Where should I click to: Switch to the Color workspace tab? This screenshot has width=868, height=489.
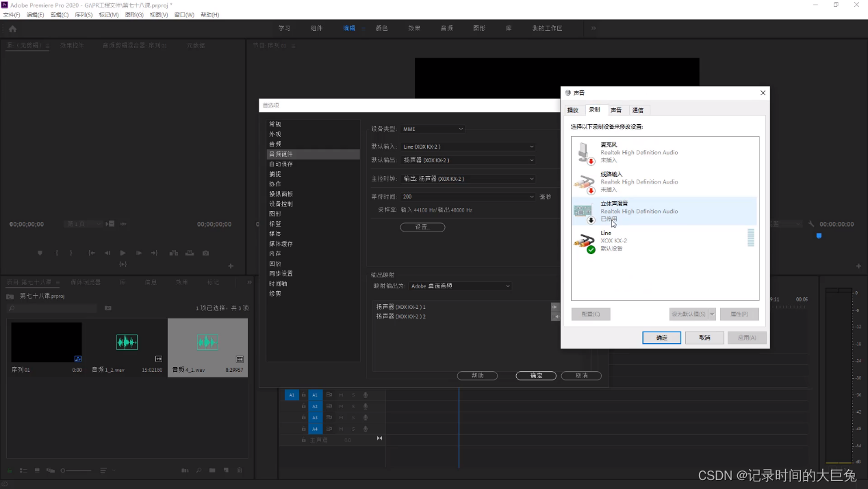(x=381, y=28)
